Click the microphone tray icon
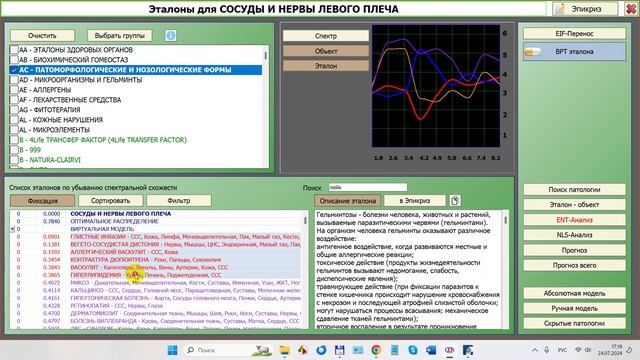 (x=547, y=350)
